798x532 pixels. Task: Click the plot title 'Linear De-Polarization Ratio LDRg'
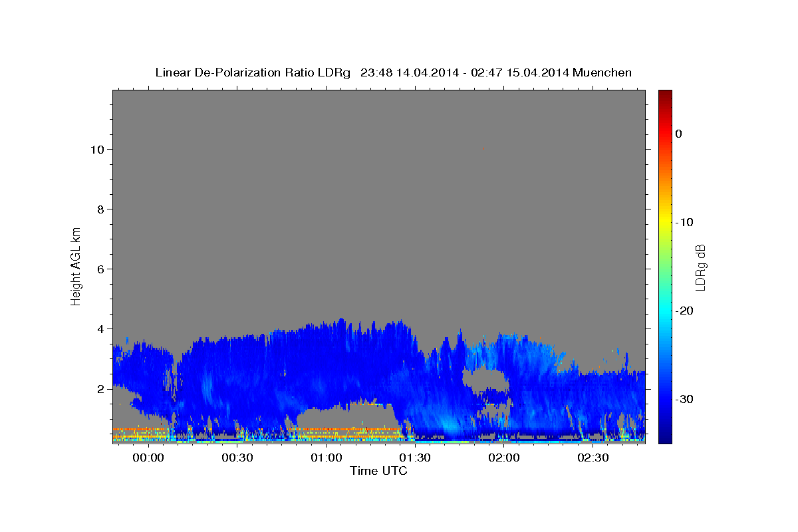[x=253, y=72]
